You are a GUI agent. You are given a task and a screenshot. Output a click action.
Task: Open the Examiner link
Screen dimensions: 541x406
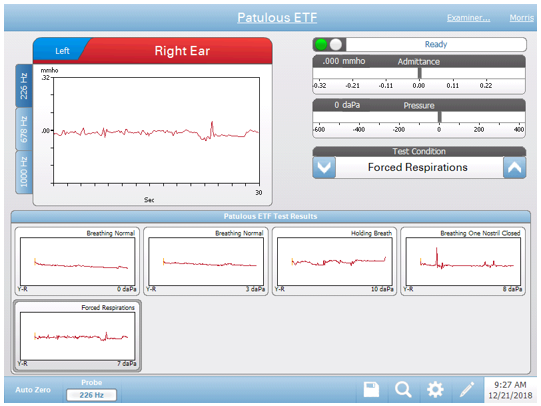pos(468,18)
